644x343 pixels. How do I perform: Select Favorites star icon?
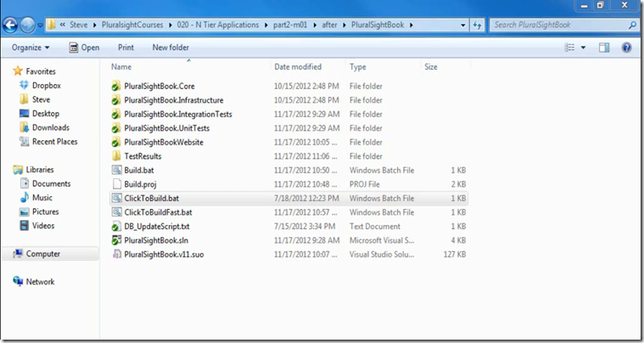pos(18,71)
